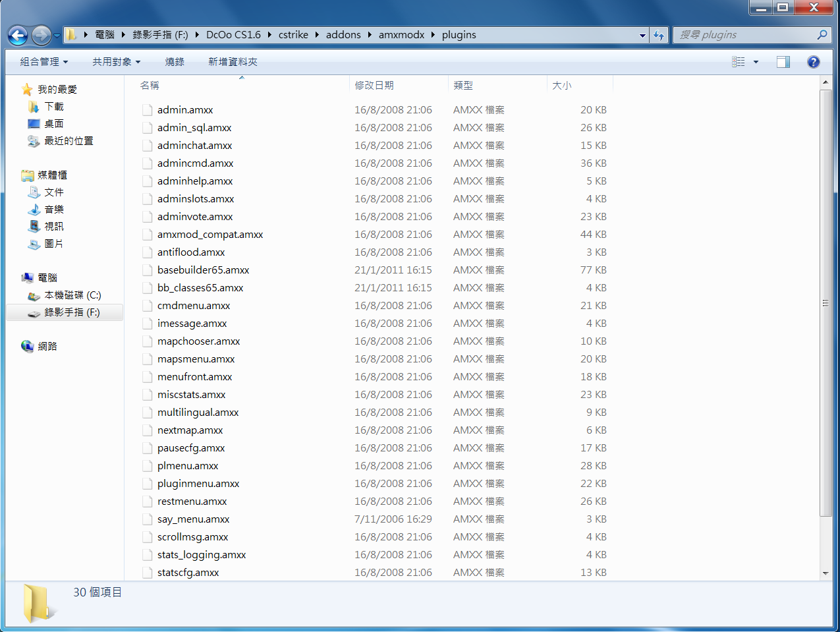
Task: Select file adminchat.amxx icon
Action: (x=148, y=146)
